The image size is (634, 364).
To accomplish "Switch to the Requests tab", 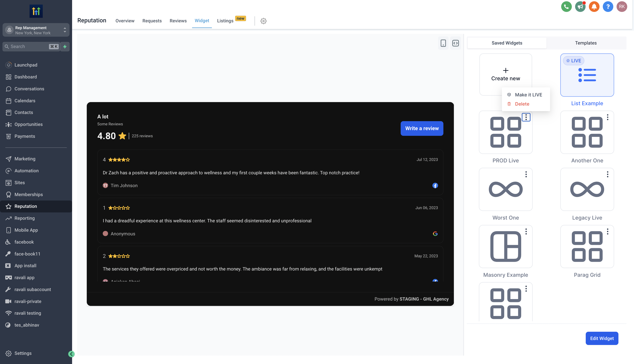I will (x=152, y=21).
